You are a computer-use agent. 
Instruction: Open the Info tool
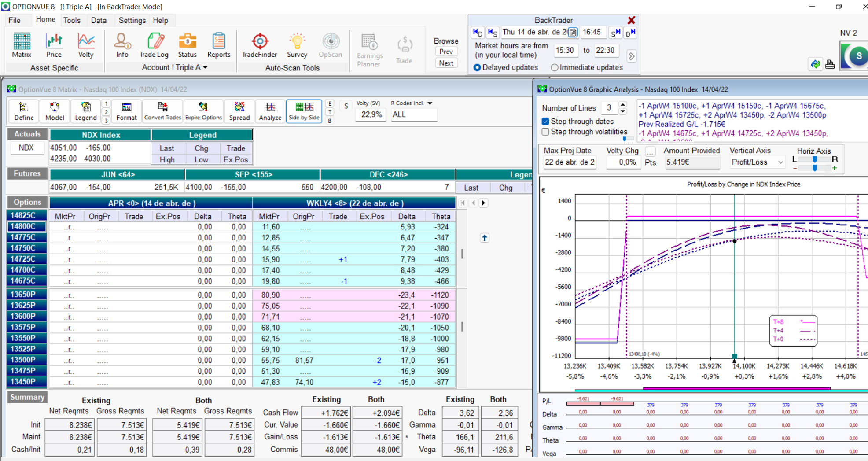coord(122,45)
